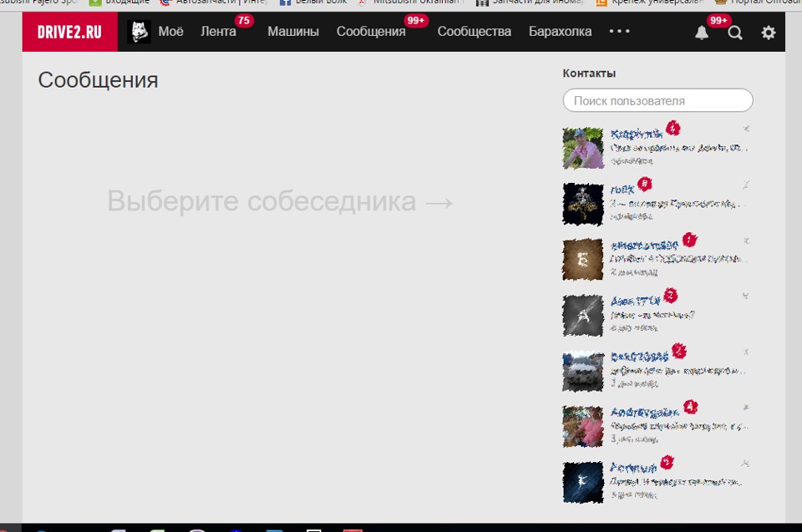
Task: Open settings gear in navbar
Action: [769, 33]
